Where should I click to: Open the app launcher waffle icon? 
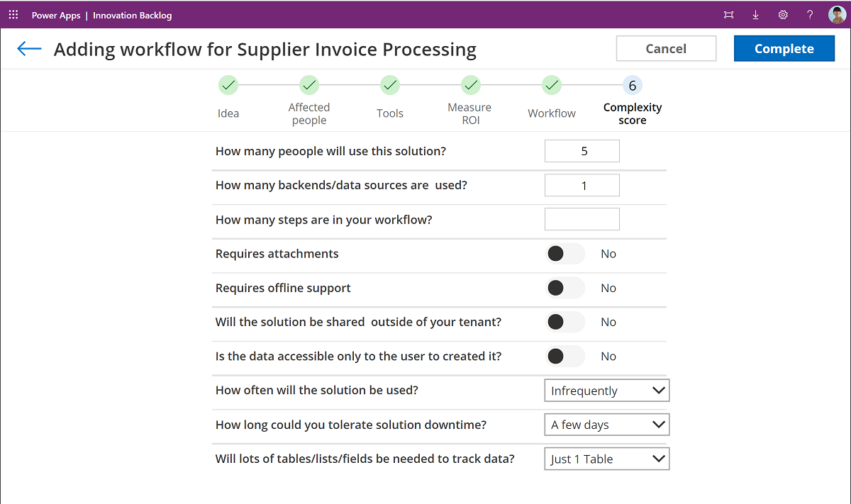point(13,15)
